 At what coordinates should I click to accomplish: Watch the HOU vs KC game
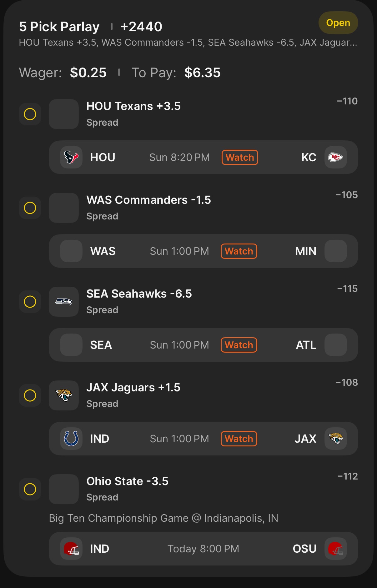point(240,157)
